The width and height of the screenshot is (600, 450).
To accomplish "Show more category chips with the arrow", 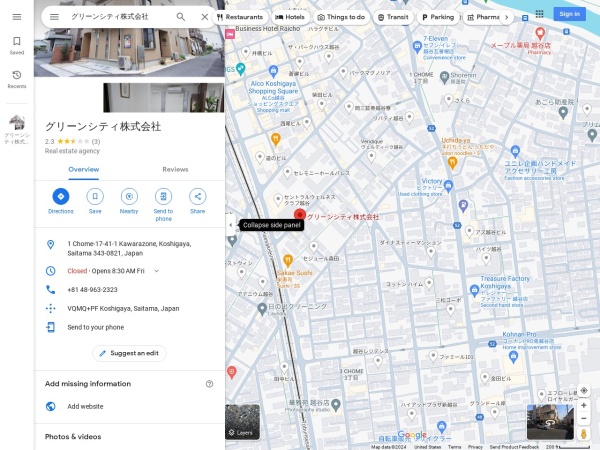I will pos(507,17).
